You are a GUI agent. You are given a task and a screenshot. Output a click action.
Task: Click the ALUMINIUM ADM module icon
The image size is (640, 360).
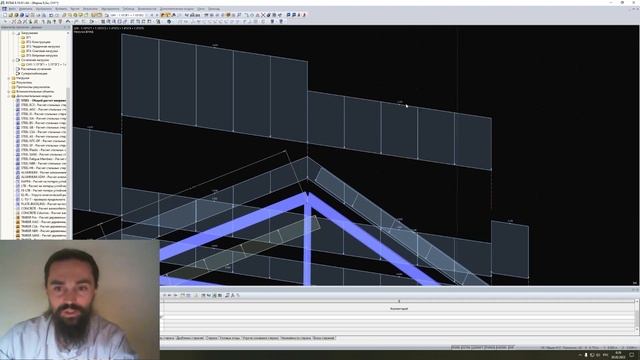pyautogui.click(x=18, y=177)
